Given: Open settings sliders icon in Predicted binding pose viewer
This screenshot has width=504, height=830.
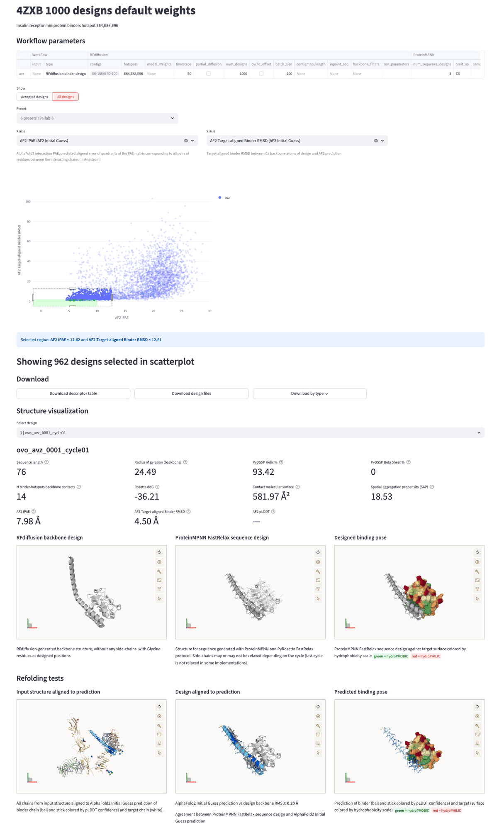Looking at the screenshot, I should pos(477,743).
